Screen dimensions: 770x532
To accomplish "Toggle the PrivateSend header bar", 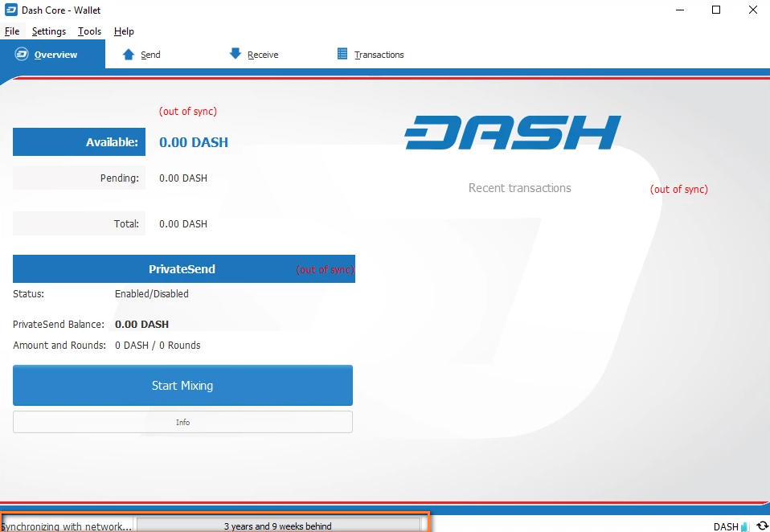I will (182, 269).
